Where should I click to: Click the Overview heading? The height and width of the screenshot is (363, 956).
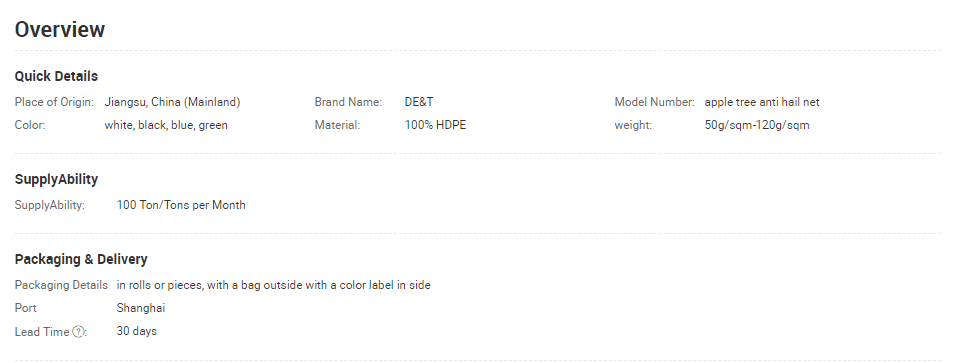[60, 29]
